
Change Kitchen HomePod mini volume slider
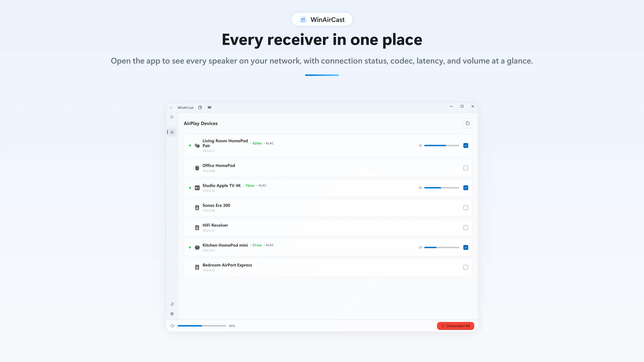click(442, 247)
